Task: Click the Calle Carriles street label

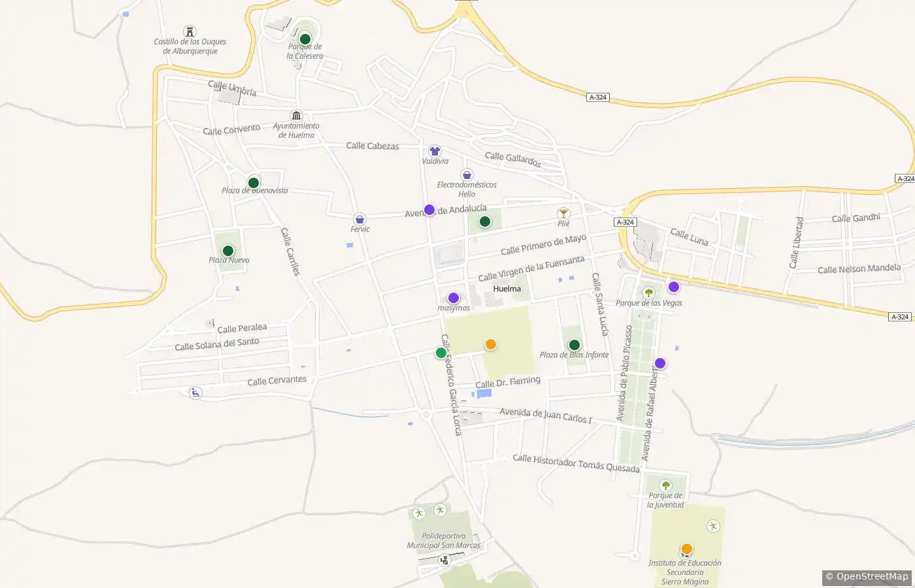Action: click(x=290, y=251)
